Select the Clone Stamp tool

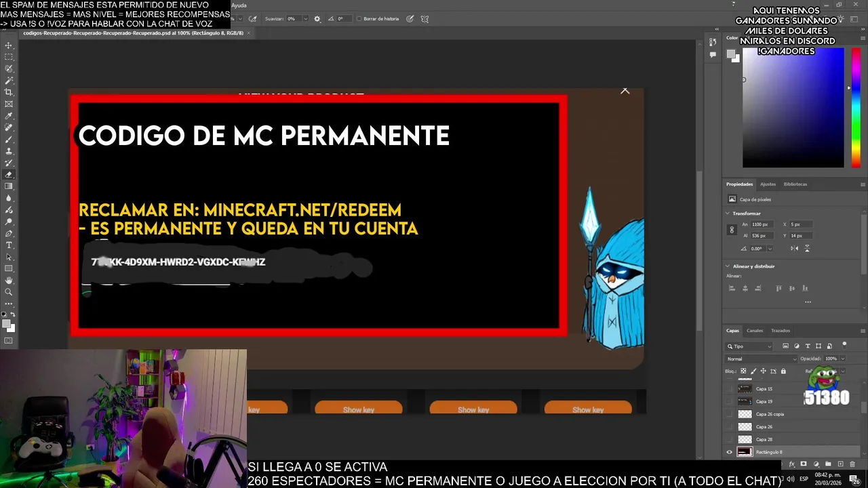[9, 151]
